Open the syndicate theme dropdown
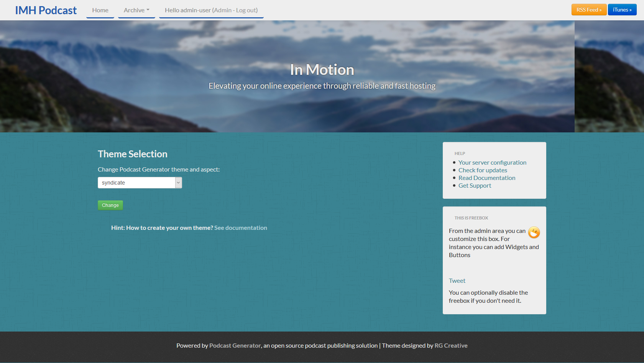This screenshot has width=644, height=363. click(x=136, y=183)
